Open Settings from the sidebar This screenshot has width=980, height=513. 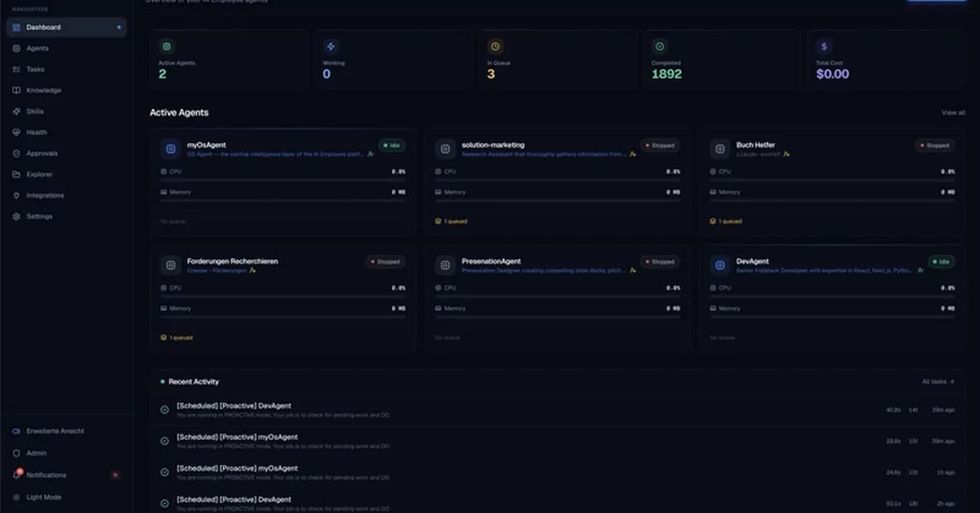[x=17, y=216]
